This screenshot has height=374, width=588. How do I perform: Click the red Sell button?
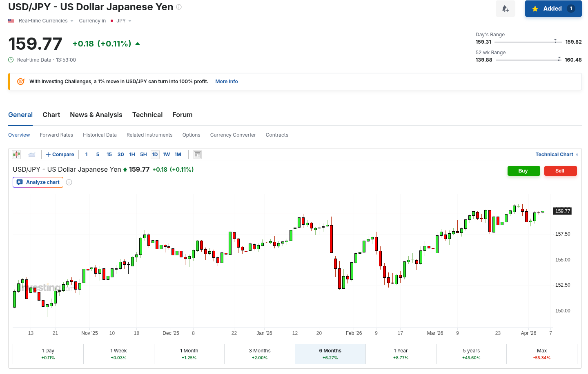tap(561, 171)
